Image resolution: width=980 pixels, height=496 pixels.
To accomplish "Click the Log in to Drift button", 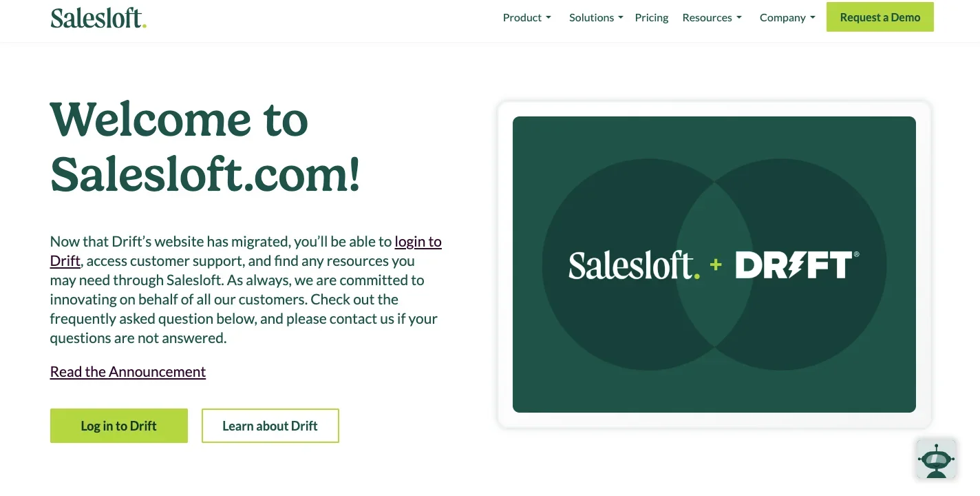I will coord(119,426).
